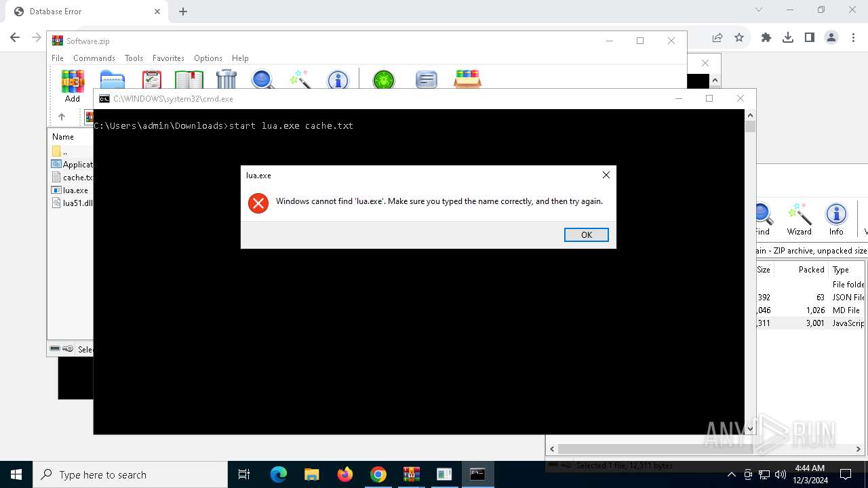Switch to WinRAR from the taskbar
868x488 pixels.
pos(412,474)
